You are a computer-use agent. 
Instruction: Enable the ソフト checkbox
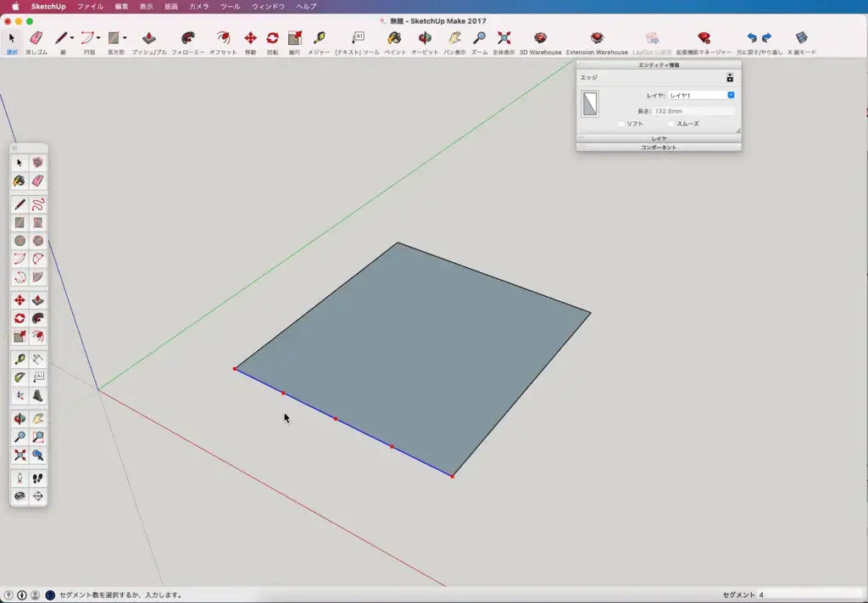pos(621,124)
